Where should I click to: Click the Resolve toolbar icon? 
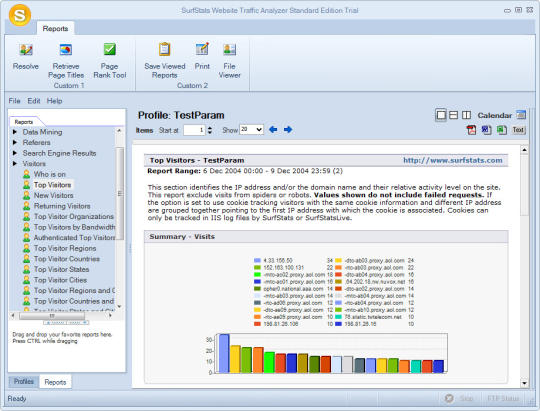pos(26,50)
